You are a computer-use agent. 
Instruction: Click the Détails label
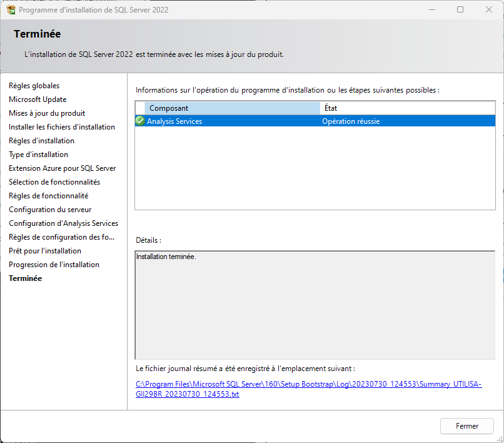[148, 240]
